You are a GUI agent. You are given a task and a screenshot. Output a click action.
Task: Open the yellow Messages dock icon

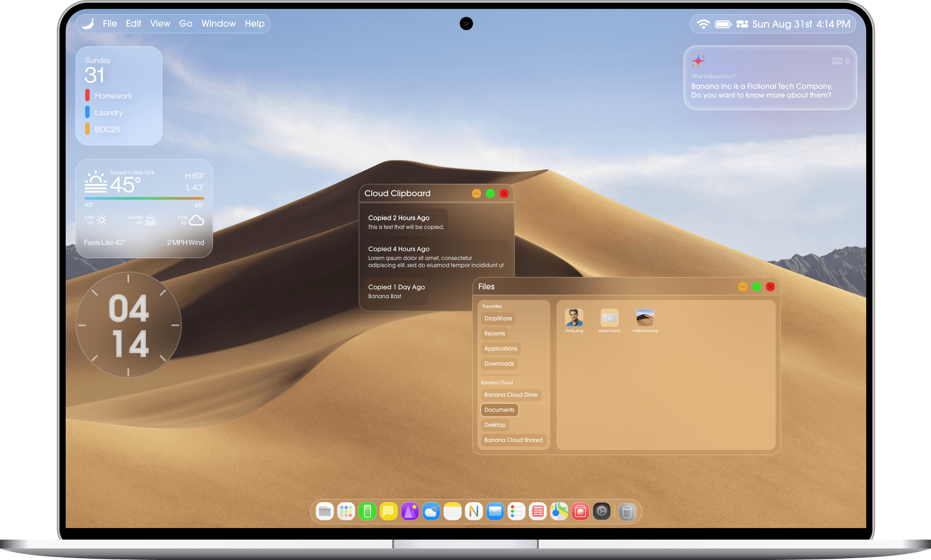click(388, 512)
